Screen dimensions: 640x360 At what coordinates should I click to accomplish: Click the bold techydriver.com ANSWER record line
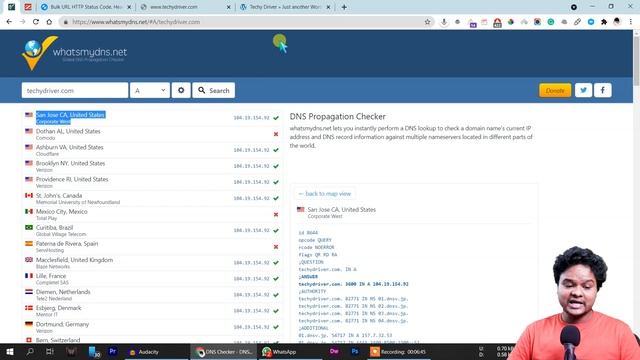(x=353, y=284)
